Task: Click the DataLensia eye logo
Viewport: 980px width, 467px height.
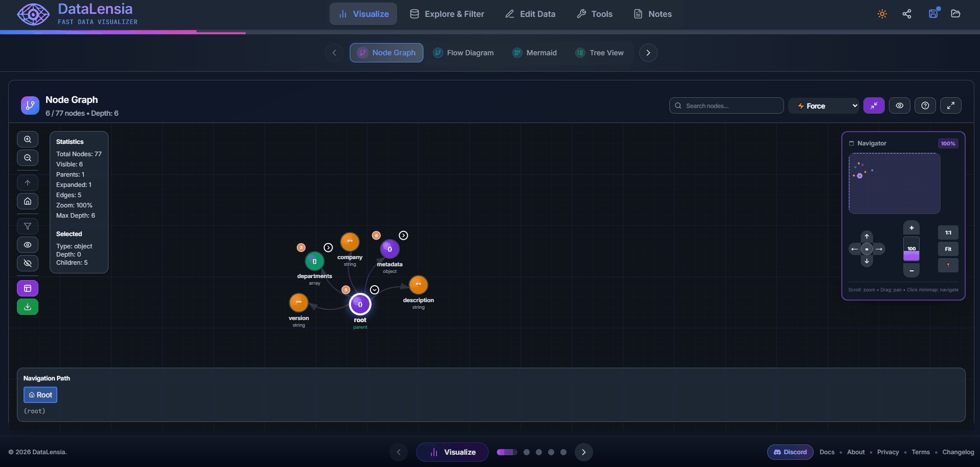Action: click(x=33, y=14)
